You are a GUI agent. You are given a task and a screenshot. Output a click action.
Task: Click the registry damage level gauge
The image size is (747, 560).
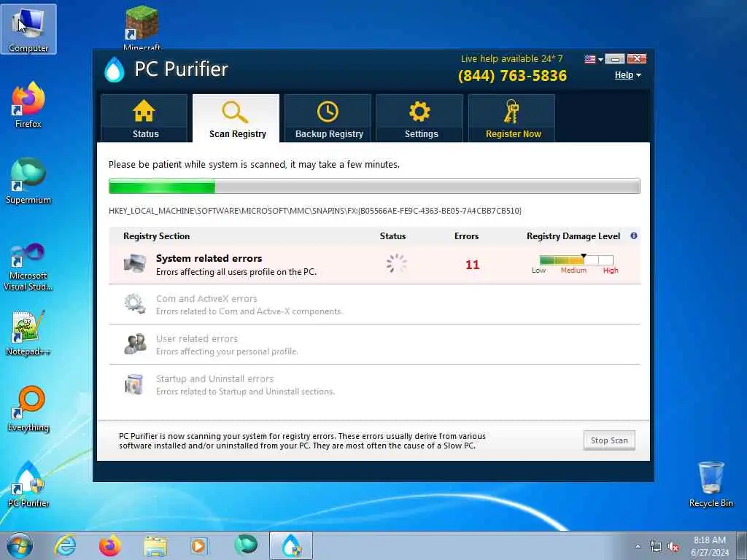click(576, 260)
